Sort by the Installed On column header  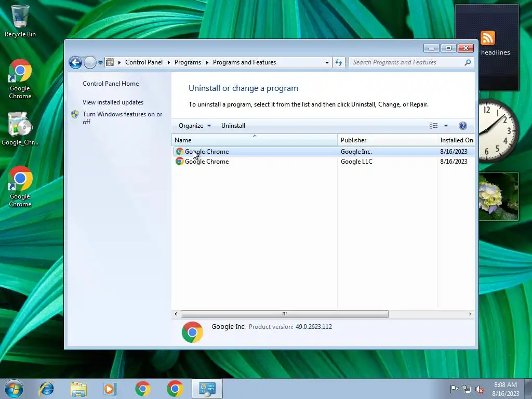[456, 140]
